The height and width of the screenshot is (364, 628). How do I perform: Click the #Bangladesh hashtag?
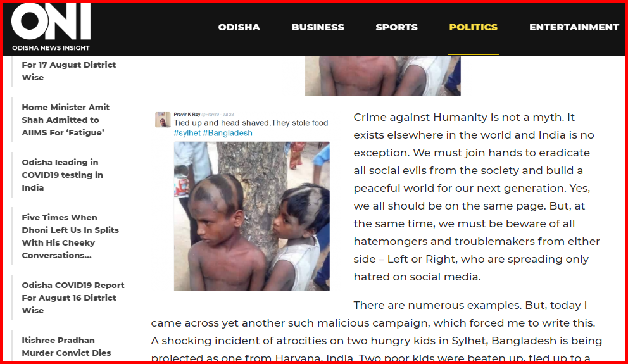click(x=227, y=133)
